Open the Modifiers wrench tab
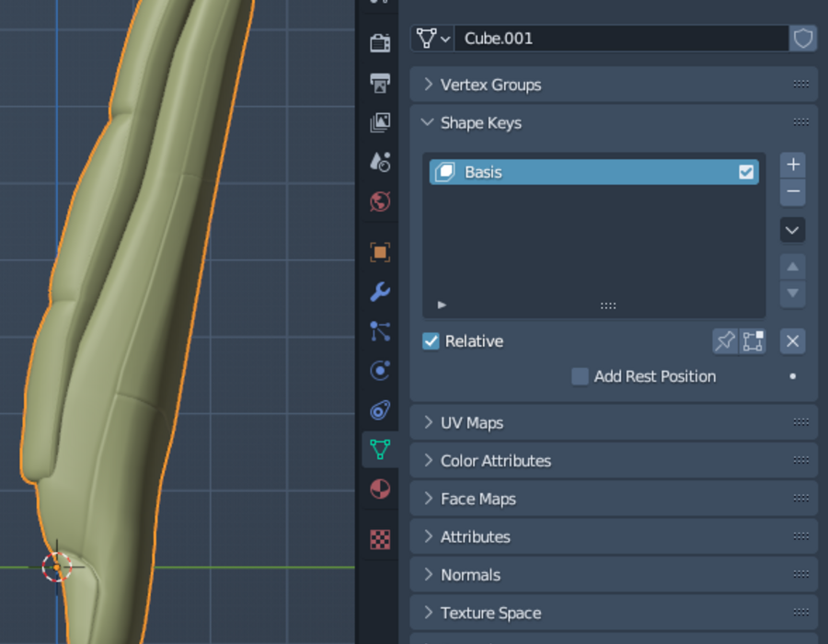 pos(380,292)
